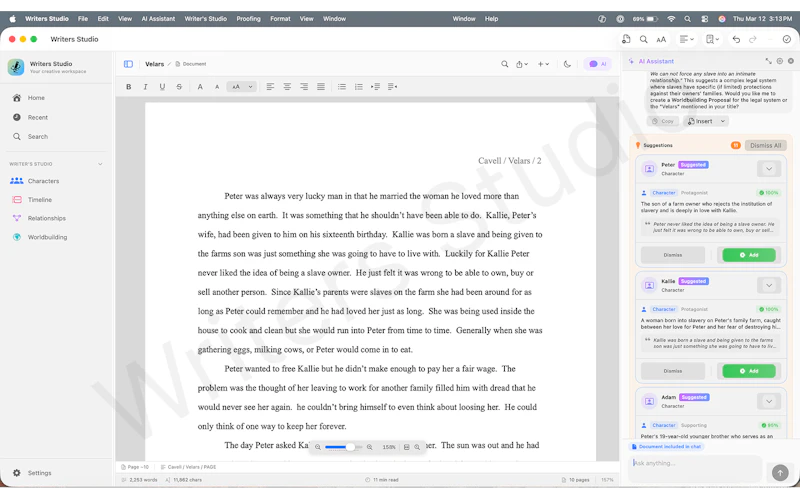Apply bold formatting
The height and width of the screenshot is (500, 800).
[x=129, y=87]
